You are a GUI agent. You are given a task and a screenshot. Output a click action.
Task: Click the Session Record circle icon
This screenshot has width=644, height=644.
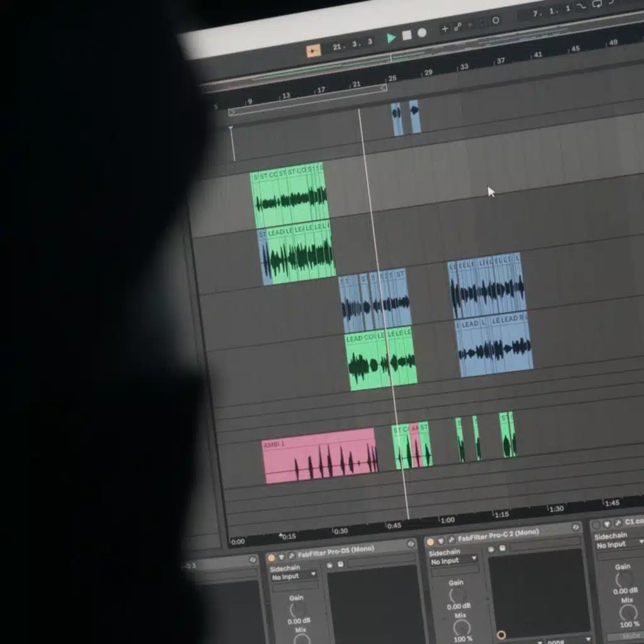(x=496, y=21)
